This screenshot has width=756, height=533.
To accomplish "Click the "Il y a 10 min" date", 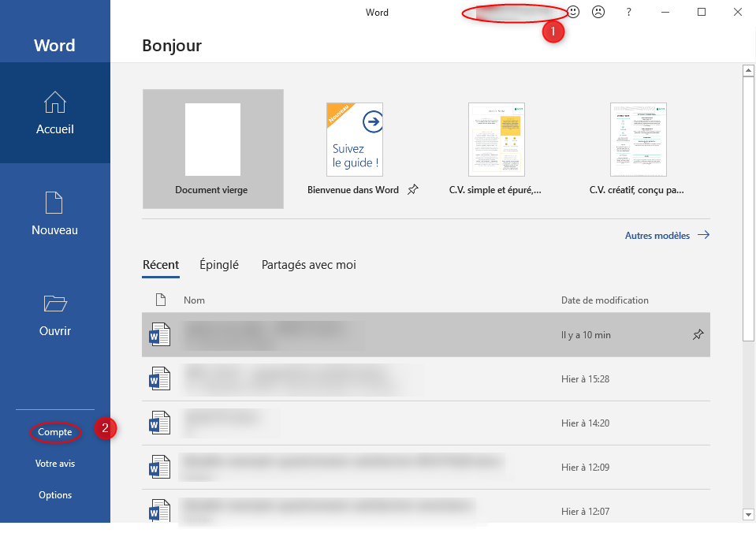I will pyautogui.click(x=586, y=335).
